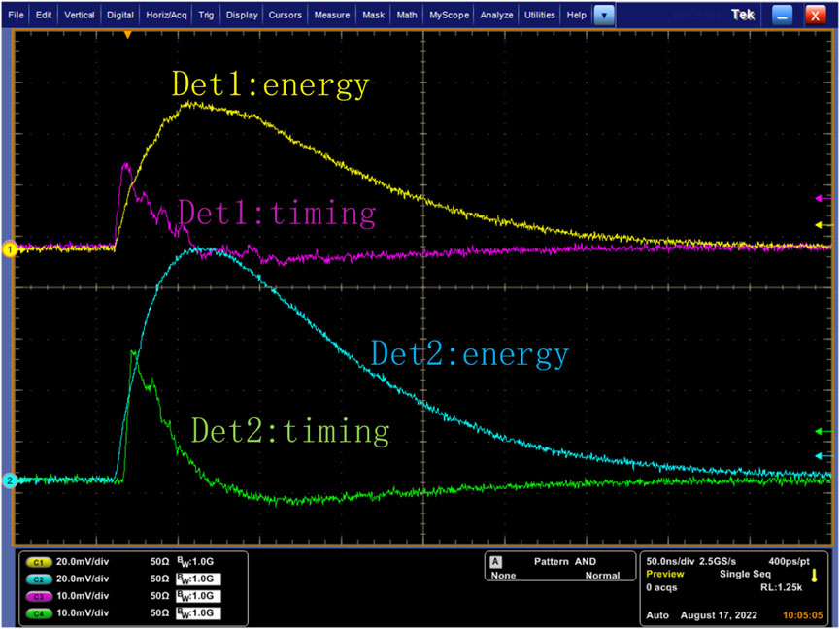Viewport: 840px width, 629px height.
Task: Click the 50Ω termination in C1 row
Action: tap(159, 562)
